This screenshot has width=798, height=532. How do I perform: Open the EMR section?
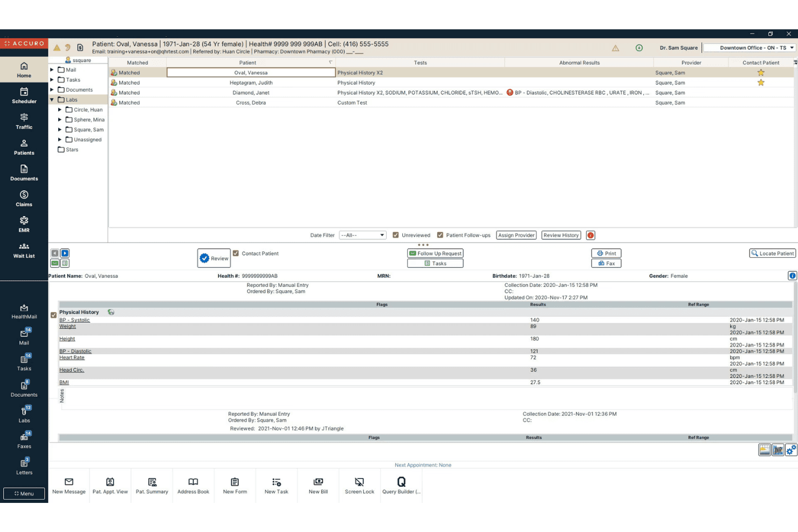click(x=24, y=224)
